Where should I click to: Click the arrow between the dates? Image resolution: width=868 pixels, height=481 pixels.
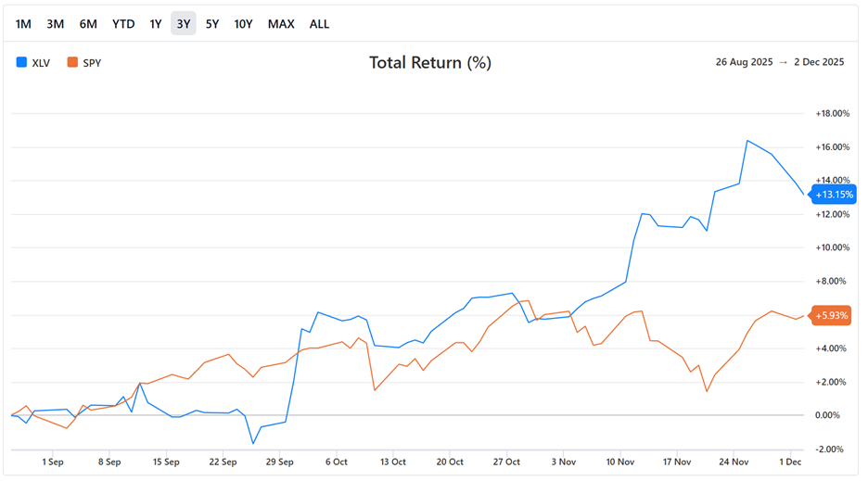785,63
